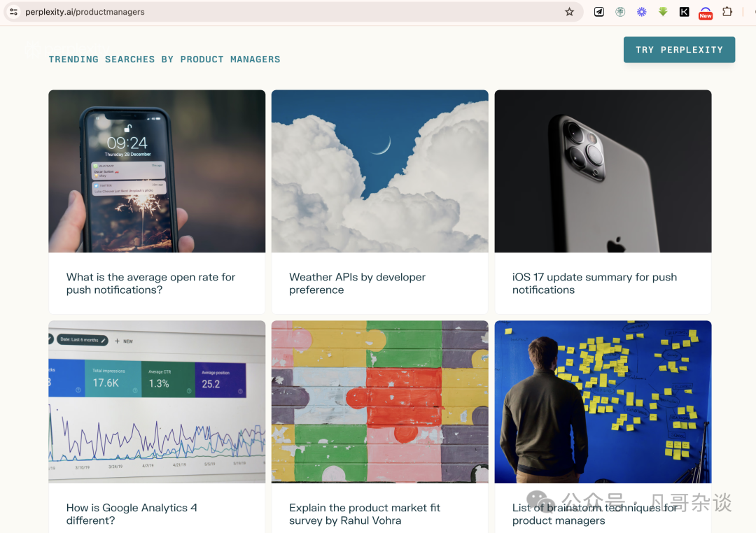Screen dimensions: 756x533
Task: Bookmark this page with the star icon
Action: [x=569, y=12]
